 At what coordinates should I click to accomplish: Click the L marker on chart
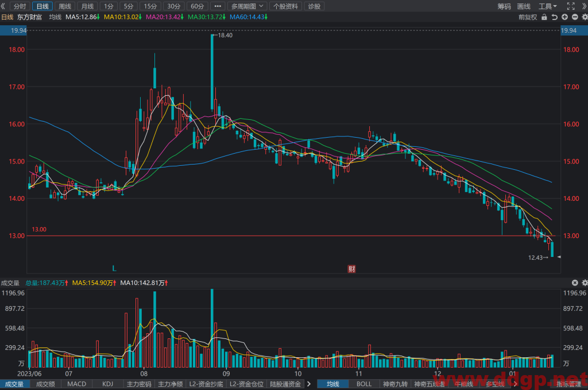(x=114, y=268)
